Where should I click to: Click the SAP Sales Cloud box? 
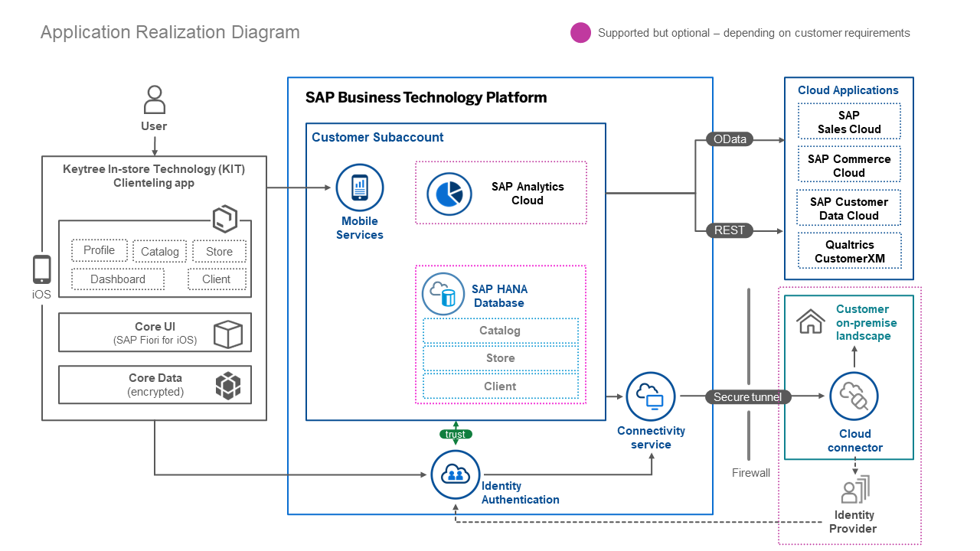tap(849, 122)
